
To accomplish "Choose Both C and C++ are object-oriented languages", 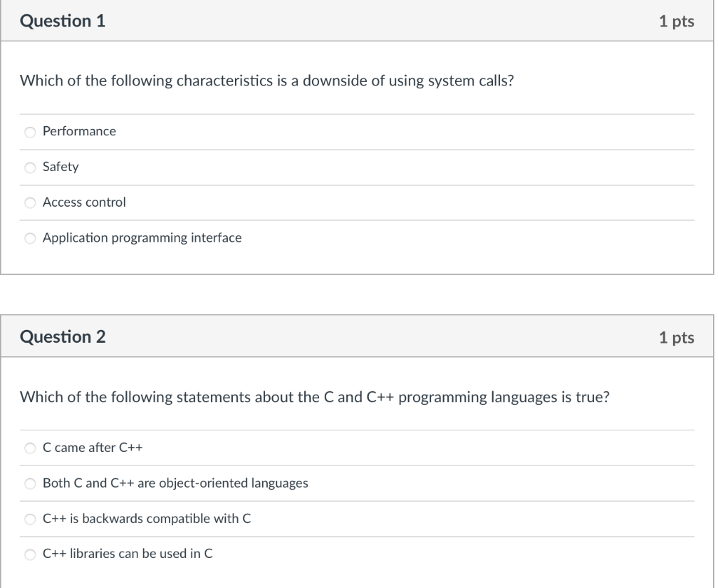I will point(30,484).
